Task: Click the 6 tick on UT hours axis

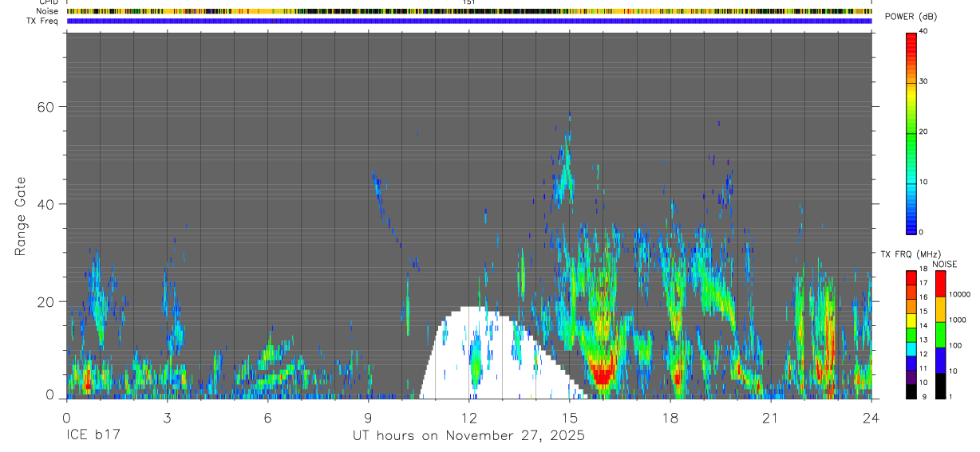Action: click(267, 418)
